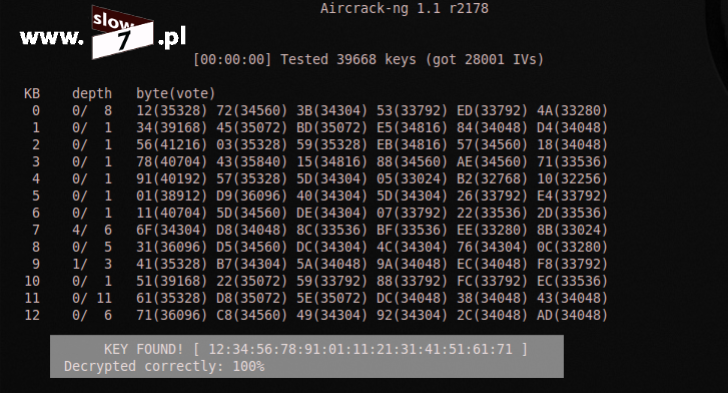Click the depth '4/ 6' value
The image size is (728, 393).
(x=92, y=230)
